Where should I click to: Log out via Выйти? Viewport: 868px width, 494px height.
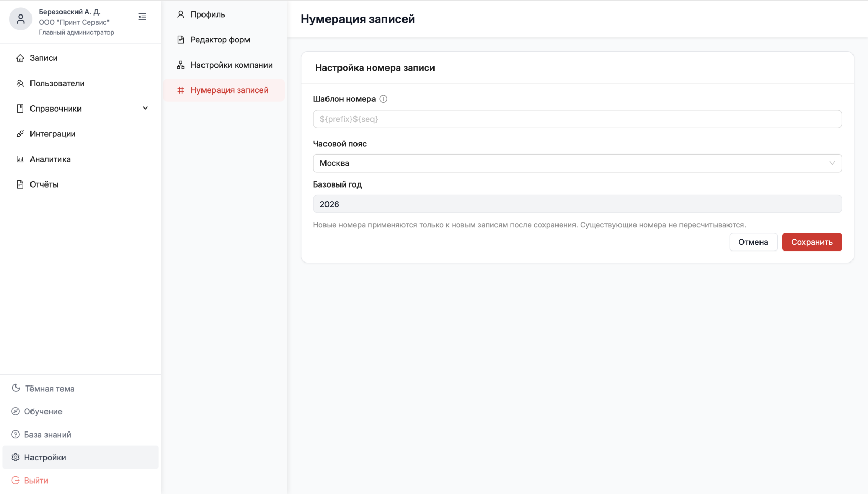[81, 481]
